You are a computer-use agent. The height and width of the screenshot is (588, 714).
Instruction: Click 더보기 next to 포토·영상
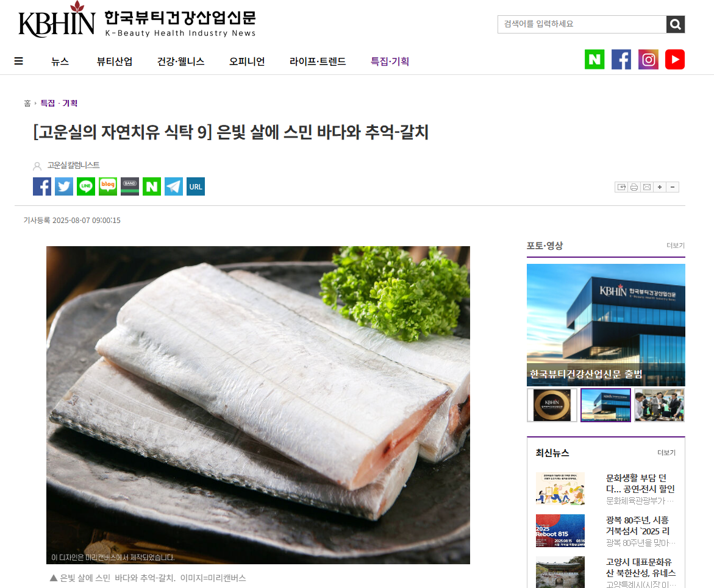[676, 246]
